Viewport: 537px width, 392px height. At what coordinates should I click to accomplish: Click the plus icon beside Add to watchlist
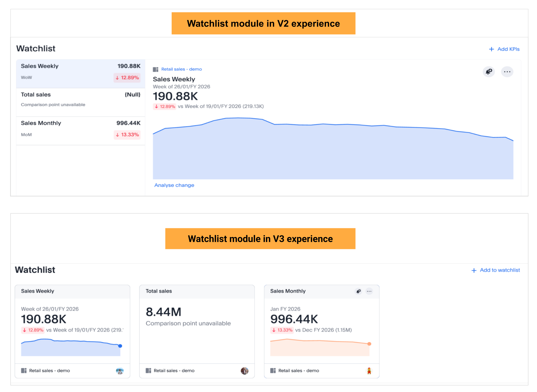[x=474, y=270]
